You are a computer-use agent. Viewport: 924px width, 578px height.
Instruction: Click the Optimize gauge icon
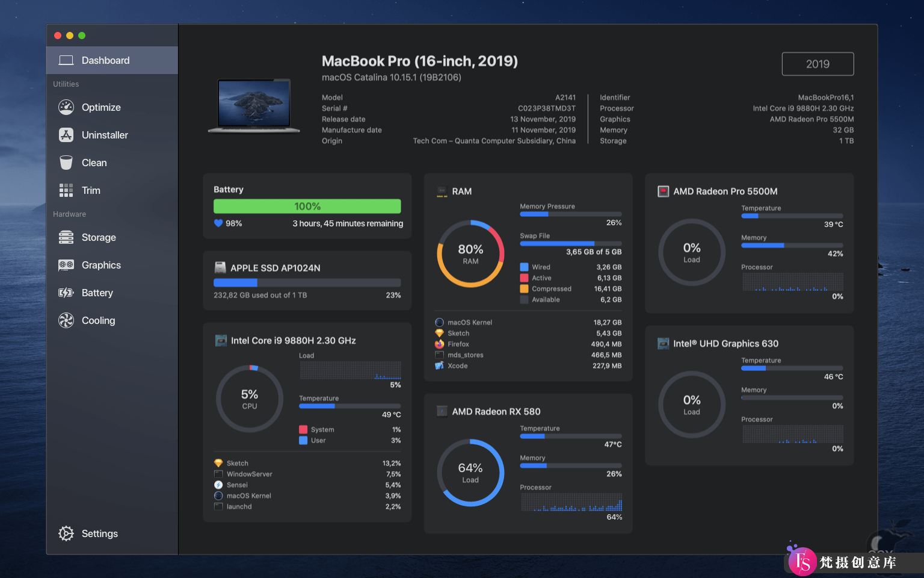click(x=66, y=107)
